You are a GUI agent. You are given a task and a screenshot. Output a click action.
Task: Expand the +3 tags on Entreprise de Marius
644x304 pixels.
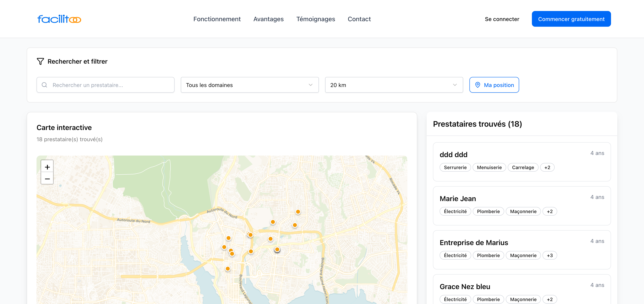coord(550,255)
